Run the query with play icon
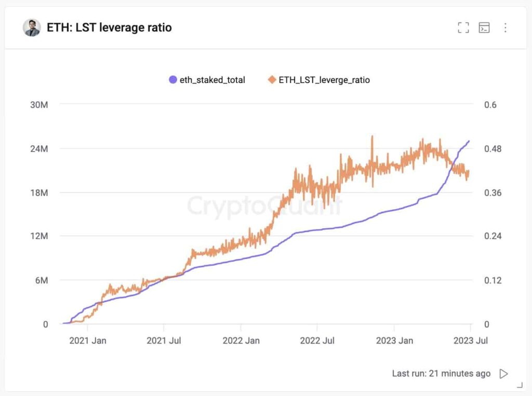This screenshot has height=396, width=532. tap(503, 374)
